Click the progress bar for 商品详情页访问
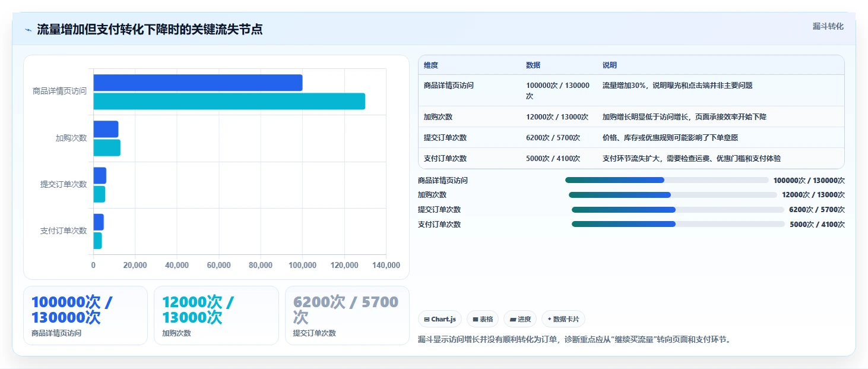 [x=667, y=180]
